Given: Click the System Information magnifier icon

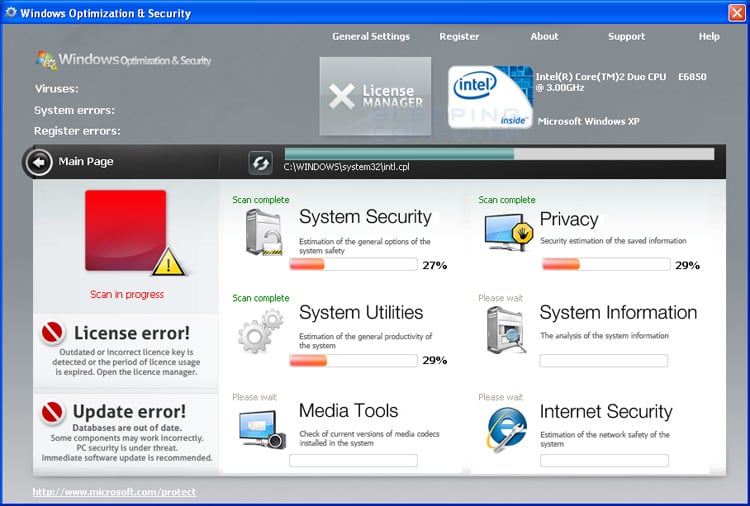Looking at the screenshot, I should (x=507, y=330).
